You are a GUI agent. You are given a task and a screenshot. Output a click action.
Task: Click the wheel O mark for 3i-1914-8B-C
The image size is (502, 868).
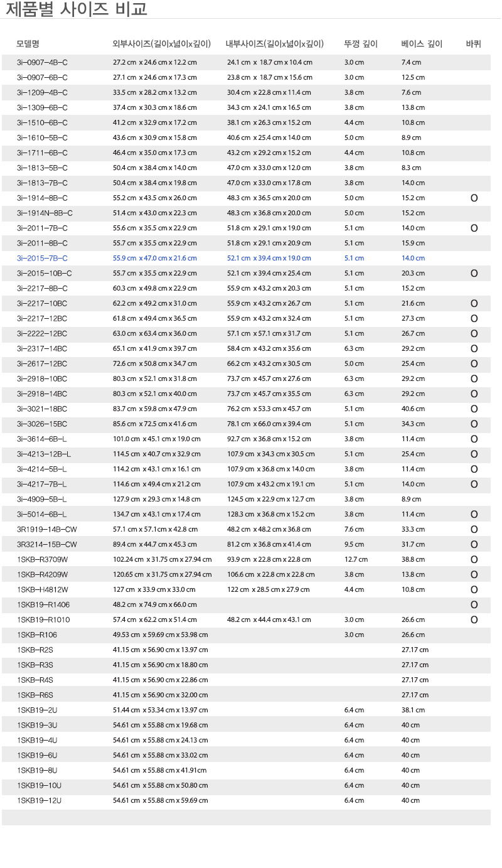coord(474,198)
